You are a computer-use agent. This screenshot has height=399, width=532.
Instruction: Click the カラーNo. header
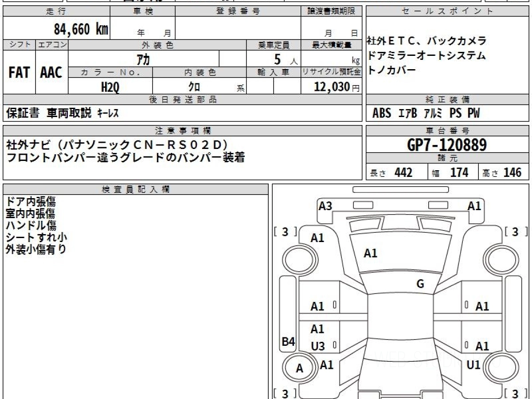[110, 73]
